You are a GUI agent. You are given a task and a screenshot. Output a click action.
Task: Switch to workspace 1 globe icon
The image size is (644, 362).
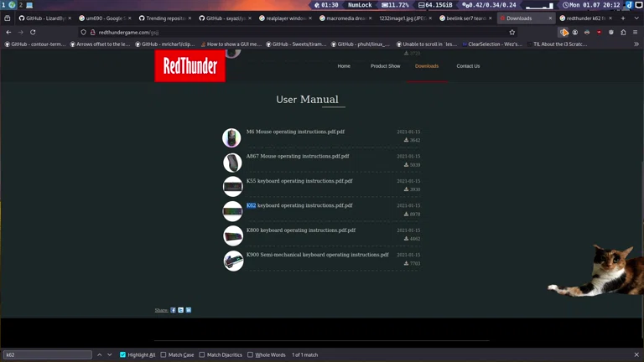pyautogui.click(x=12, y=5)
